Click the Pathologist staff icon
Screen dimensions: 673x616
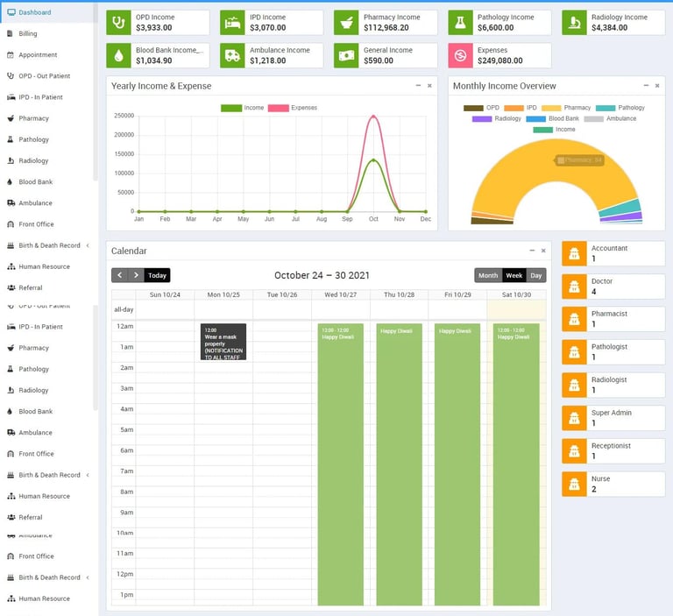tap(574, 352)
